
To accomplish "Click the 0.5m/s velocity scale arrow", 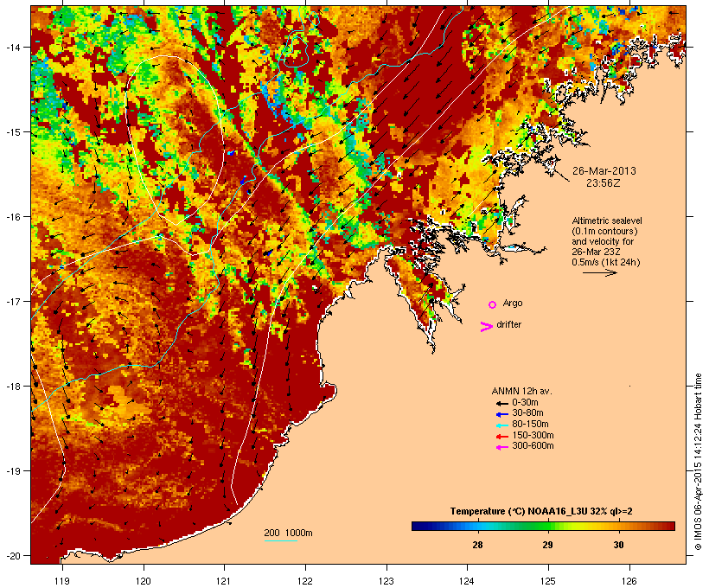I will pos(599,272).
